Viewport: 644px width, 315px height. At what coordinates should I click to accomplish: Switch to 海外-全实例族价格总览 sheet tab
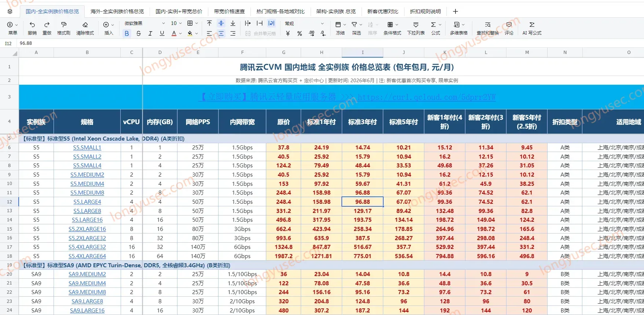click(x=117, y=11)
